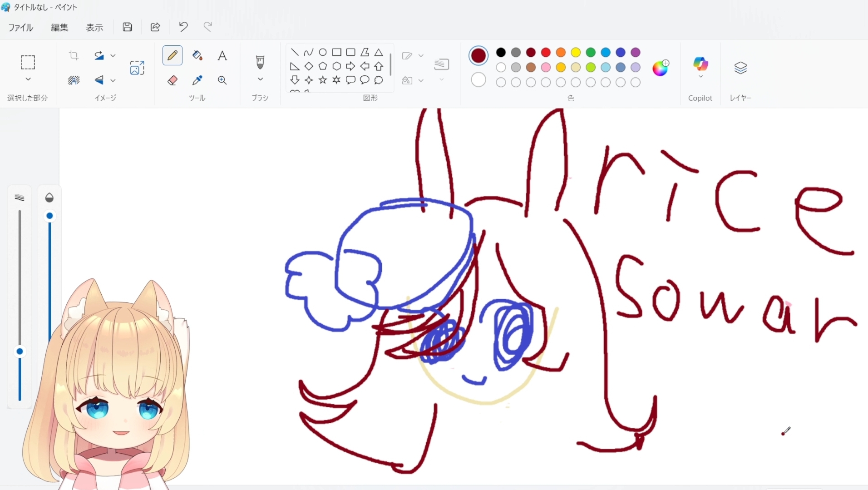Pick the Rectangle shape
Image resolution: width=868 pixels, height=490 pixels.
click(x=336, y=52)
